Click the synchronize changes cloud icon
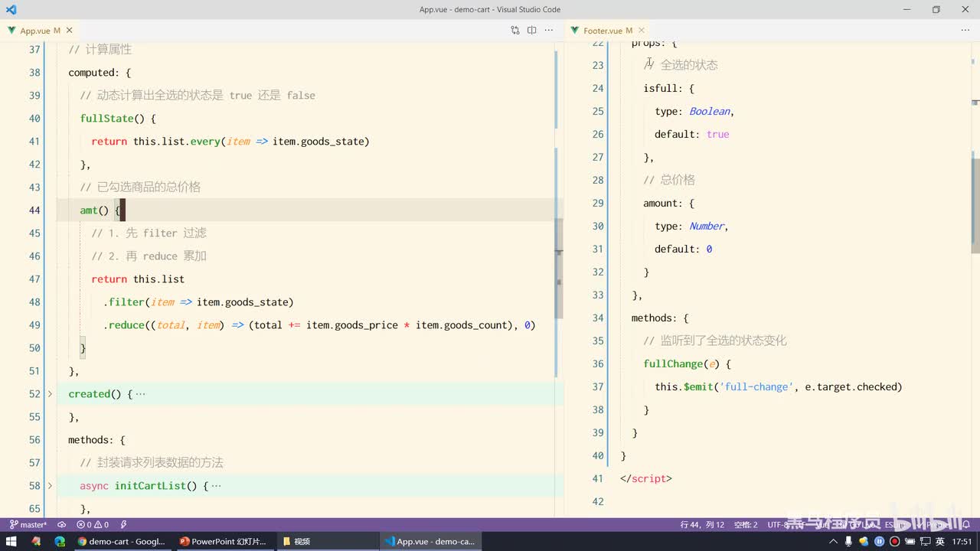The height and width of the screenshot is (551, 980). point(61,525)
